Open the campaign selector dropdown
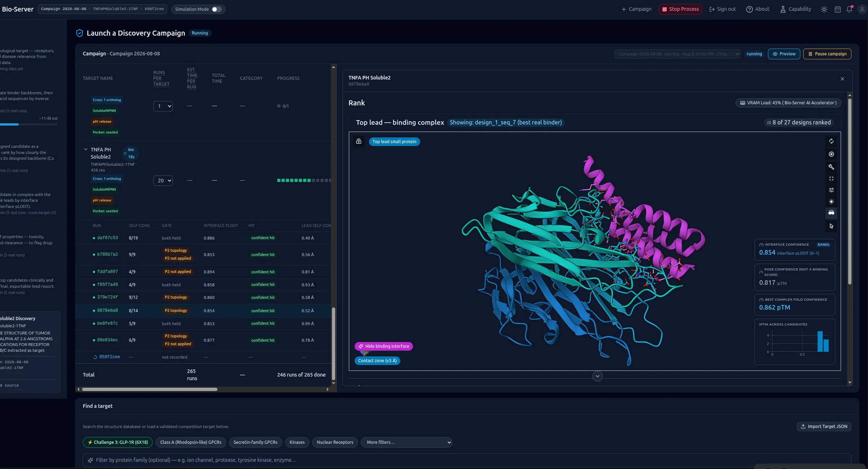 (677, 54)
